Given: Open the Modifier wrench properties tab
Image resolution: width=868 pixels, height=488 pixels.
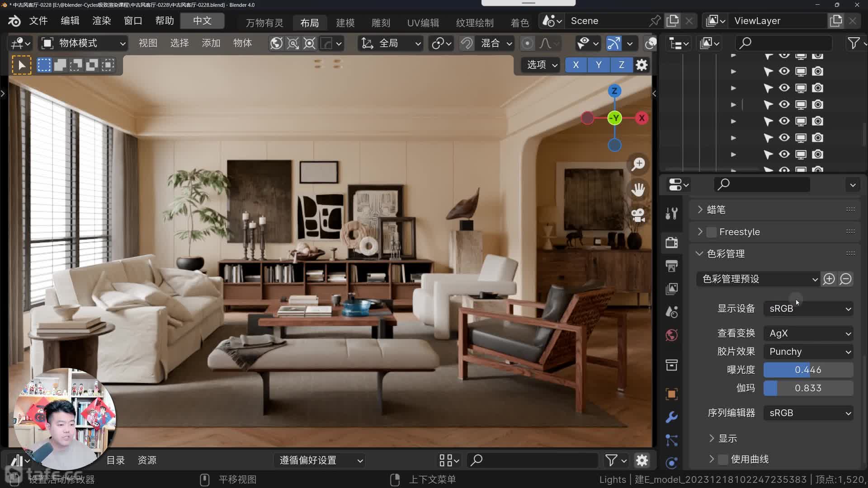Looking at the screenshot, I should (x=672, y=417).
